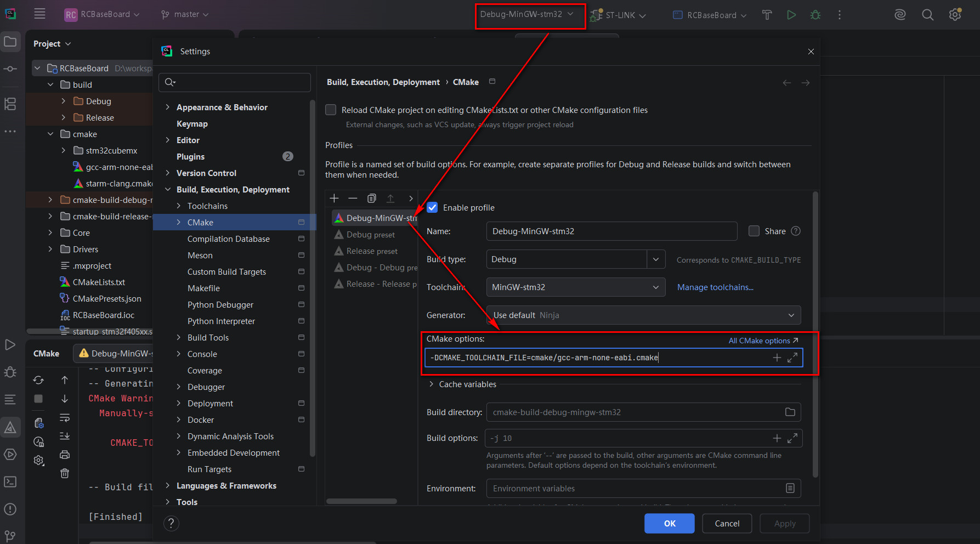Screen dimensions: 980x544
Task: Start debugging with the top toolbar bug icon
Action: pyautogui.click(x=815, y=15)
